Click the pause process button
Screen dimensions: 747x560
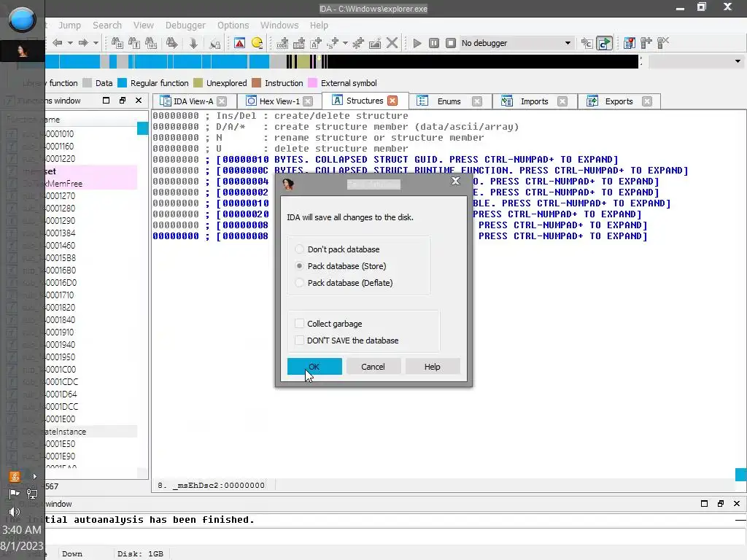tap(433, 43)
